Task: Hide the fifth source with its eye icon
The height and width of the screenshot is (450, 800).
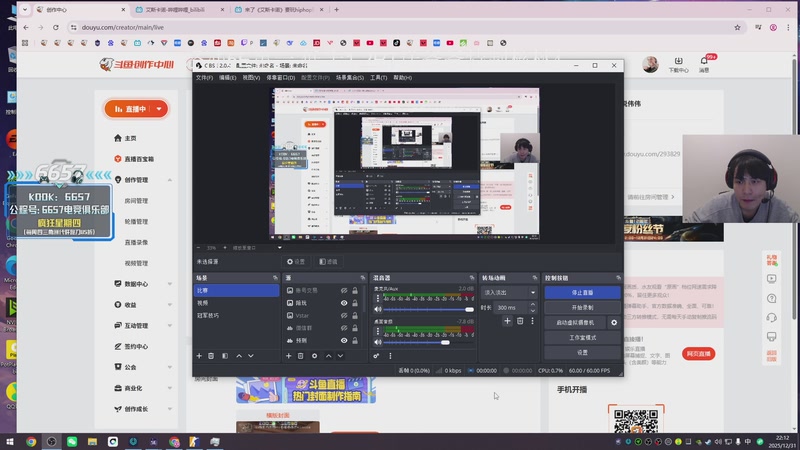Action: coord(344,340)
